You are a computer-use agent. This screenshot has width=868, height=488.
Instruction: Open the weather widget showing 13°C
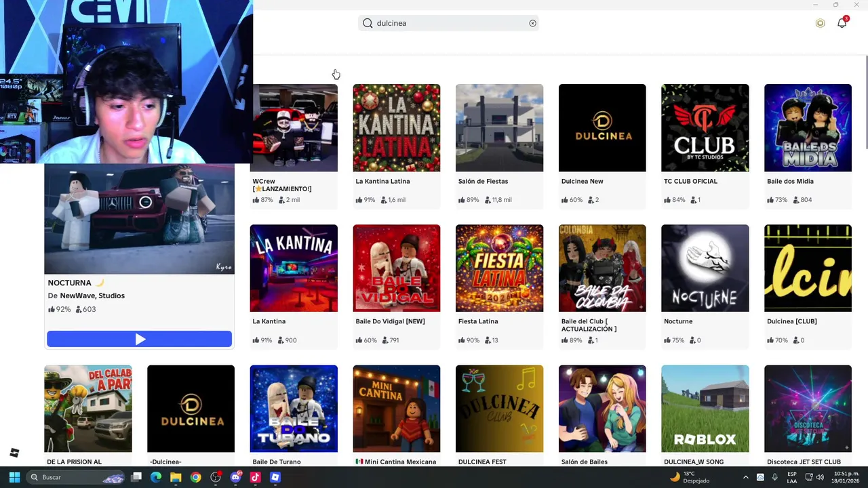[690, 477]
